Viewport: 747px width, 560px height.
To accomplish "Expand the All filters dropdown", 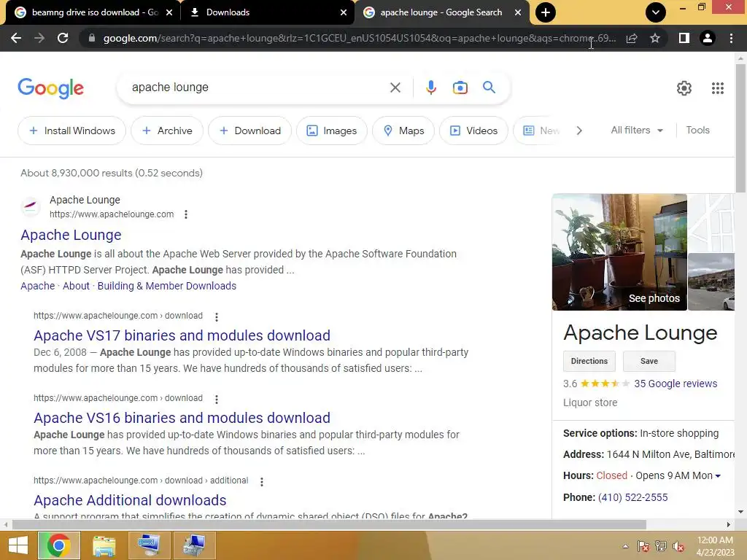I will click(637, 130).
